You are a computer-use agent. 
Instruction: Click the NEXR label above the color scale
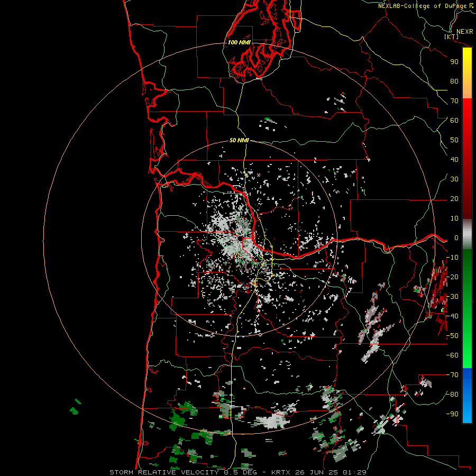(x=464, y=32)
